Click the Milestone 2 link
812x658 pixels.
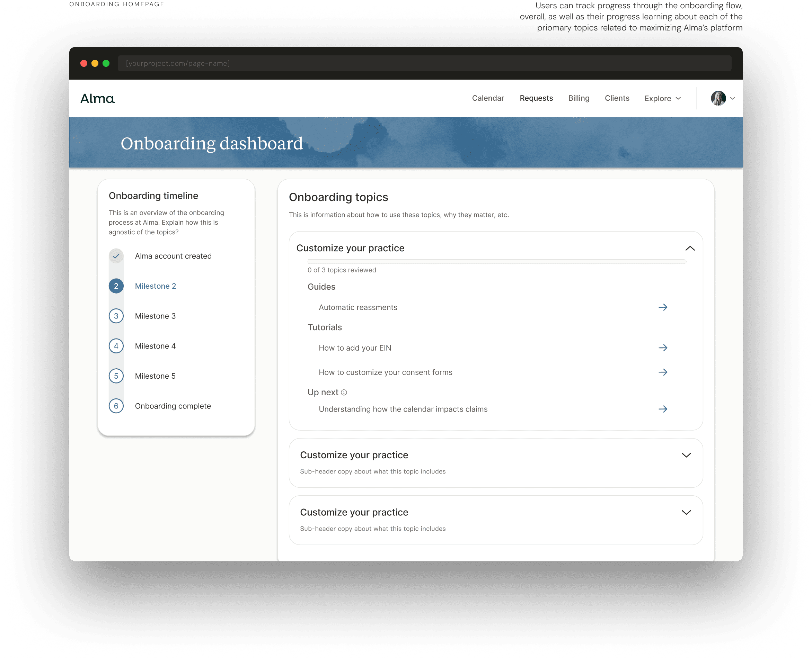pyautogui.click(x=156, y=286)
